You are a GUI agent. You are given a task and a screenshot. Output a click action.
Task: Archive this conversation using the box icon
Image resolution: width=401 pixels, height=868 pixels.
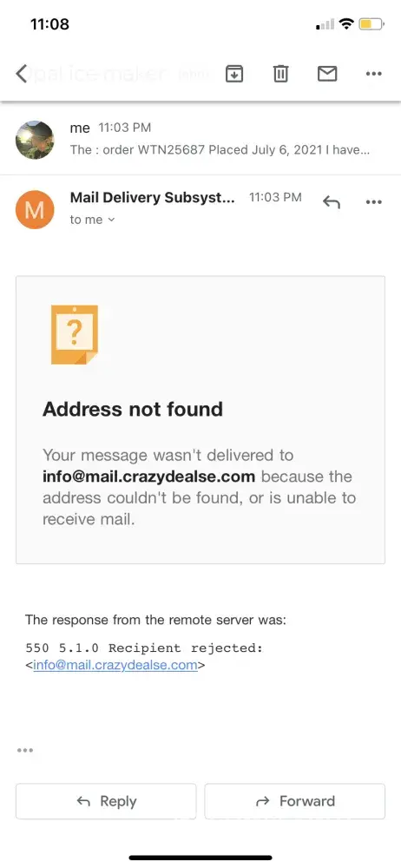(234, 73)
